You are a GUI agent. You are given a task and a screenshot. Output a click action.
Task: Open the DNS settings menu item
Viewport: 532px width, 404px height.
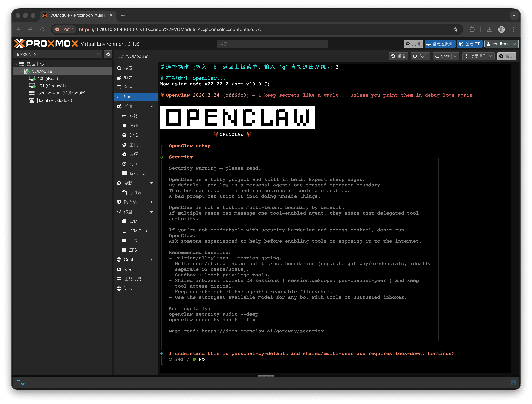(x=134, y=135)
